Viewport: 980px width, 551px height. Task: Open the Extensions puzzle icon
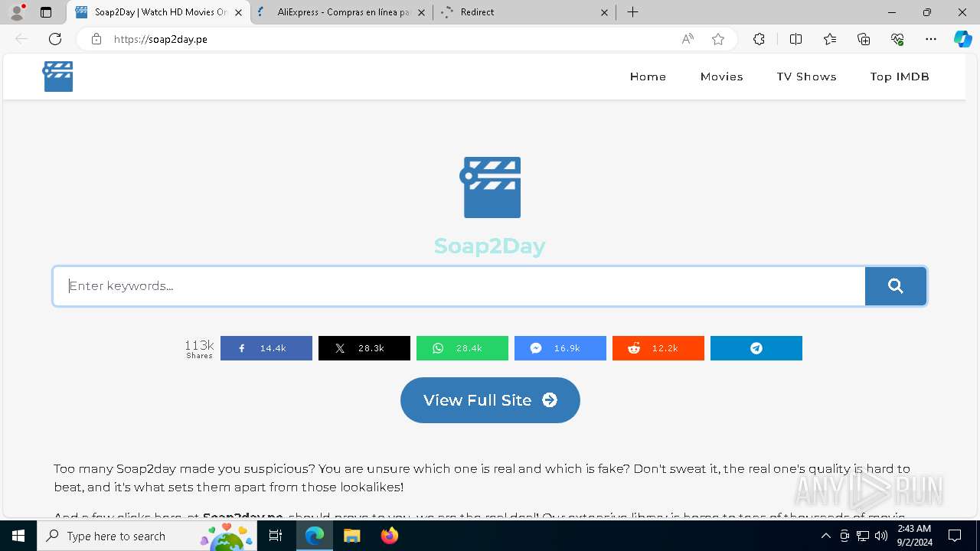pos(759,39)
